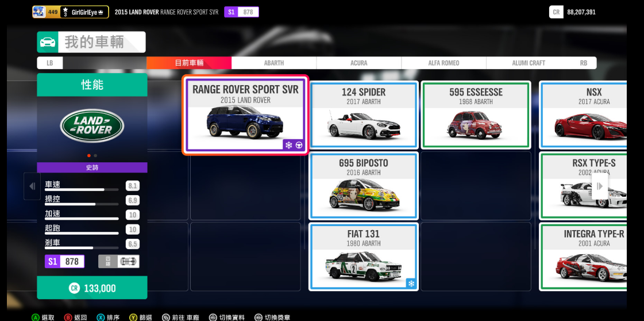644x321 pixels.
Task: Collapse the performance panel with left arrow
Action: (32, 186)
